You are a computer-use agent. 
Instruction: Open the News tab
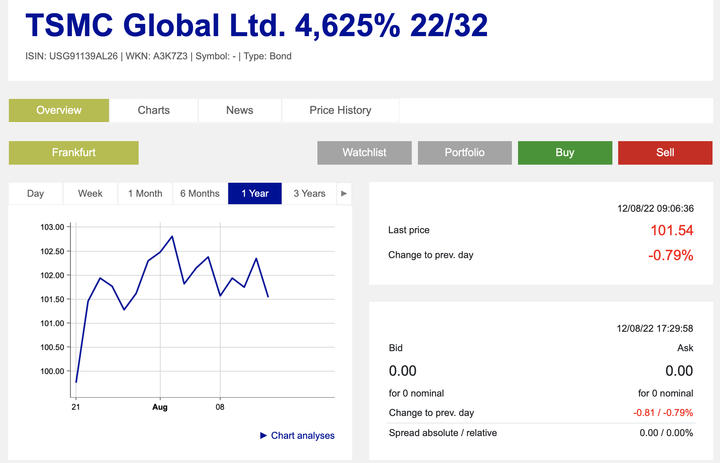pyautogui.click(x=240, y=110)
